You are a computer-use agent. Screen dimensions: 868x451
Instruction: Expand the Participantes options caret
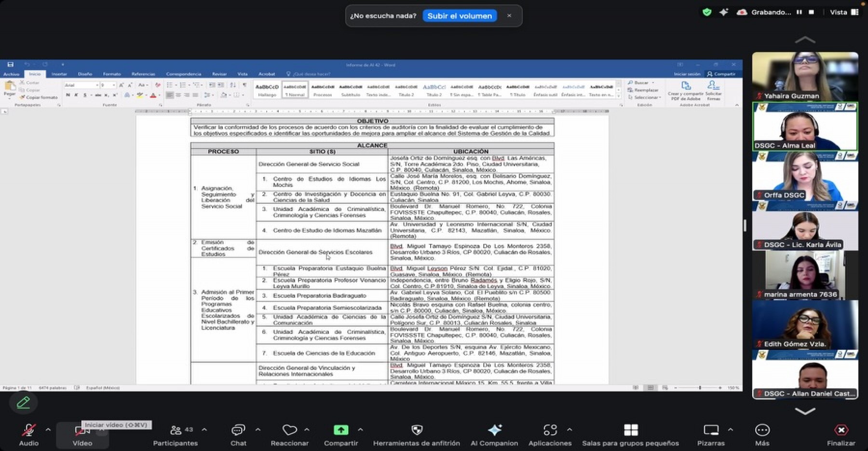[204, 429]
